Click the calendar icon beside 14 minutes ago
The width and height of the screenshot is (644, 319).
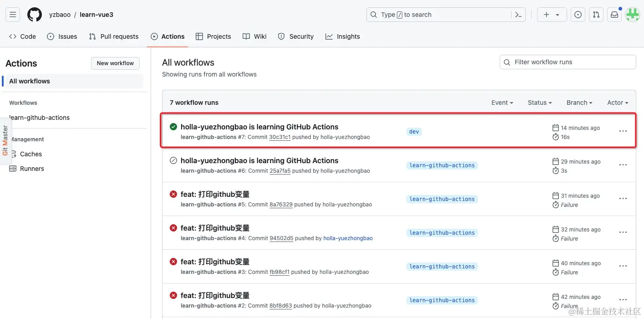point(555,128)
